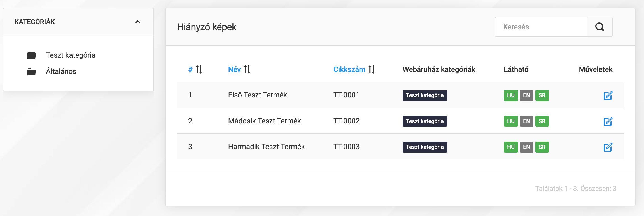This screenshot has width=644, height=216.
Task: Open Teszt kategória in the category tree
Action: (x=71, y=55)
